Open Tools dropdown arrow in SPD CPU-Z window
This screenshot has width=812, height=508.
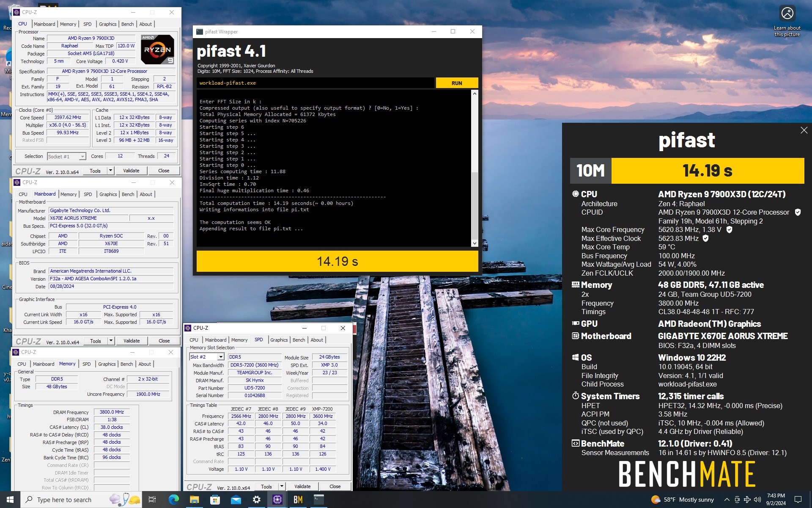[x=282, y=486]
